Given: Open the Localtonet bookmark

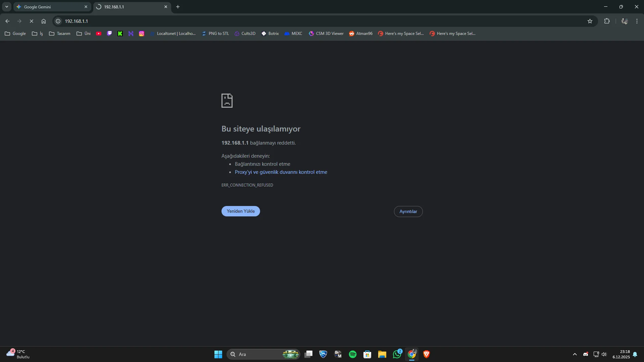Looking at the screenshot, I should tap(173, 34).
